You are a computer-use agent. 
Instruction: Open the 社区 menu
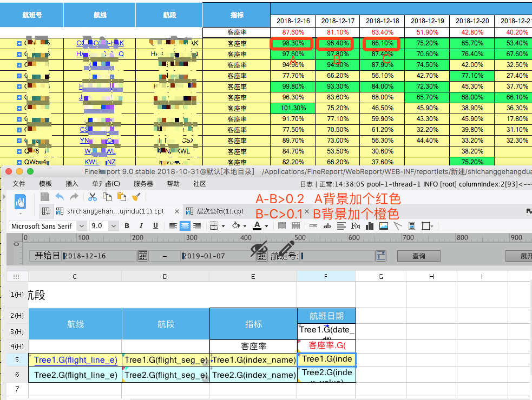[200, 184]
